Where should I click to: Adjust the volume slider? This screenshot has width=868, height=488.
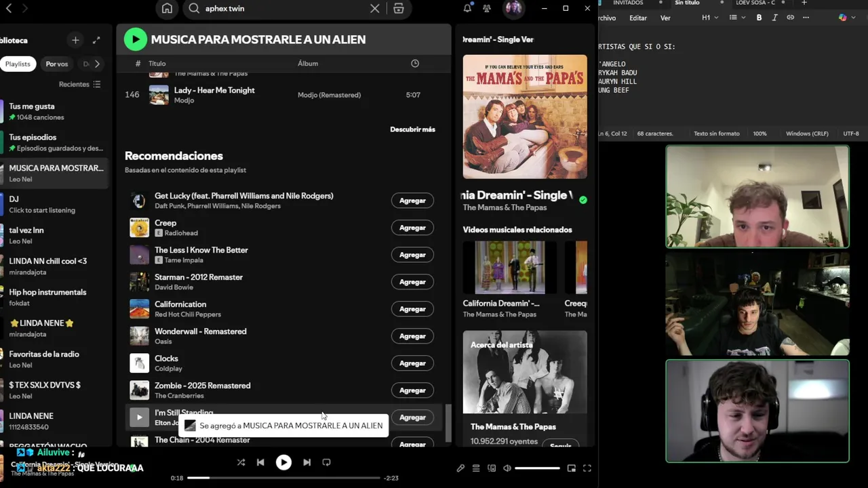point(537,468)
